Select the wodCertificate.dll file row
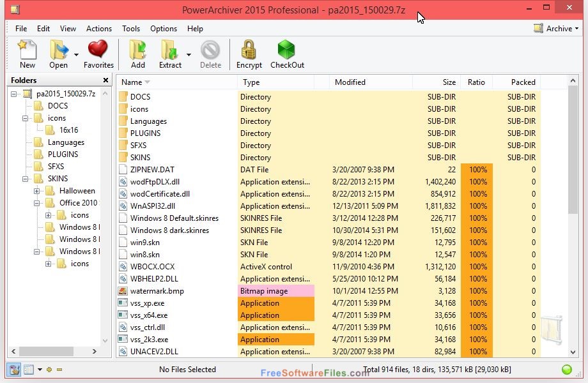 [x=329, y=194]
